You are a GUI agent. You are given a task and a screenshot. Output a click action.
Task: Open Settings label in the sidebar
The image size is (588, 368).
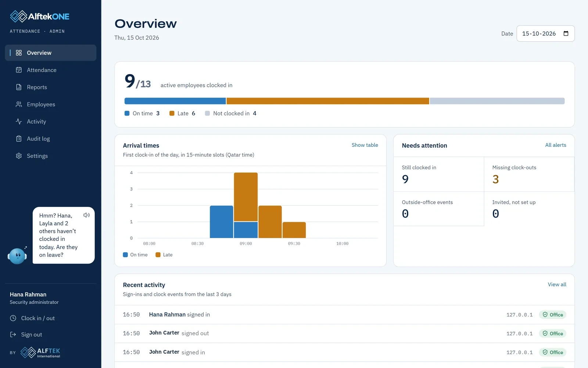[x=37, y=156]
